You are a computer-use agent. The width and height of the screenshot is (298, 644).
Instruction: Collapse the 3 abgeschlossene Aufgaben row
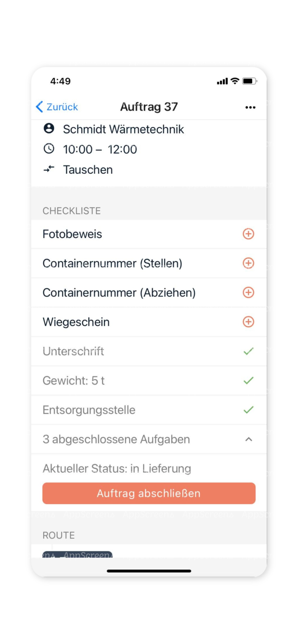(x=149, y=439)
